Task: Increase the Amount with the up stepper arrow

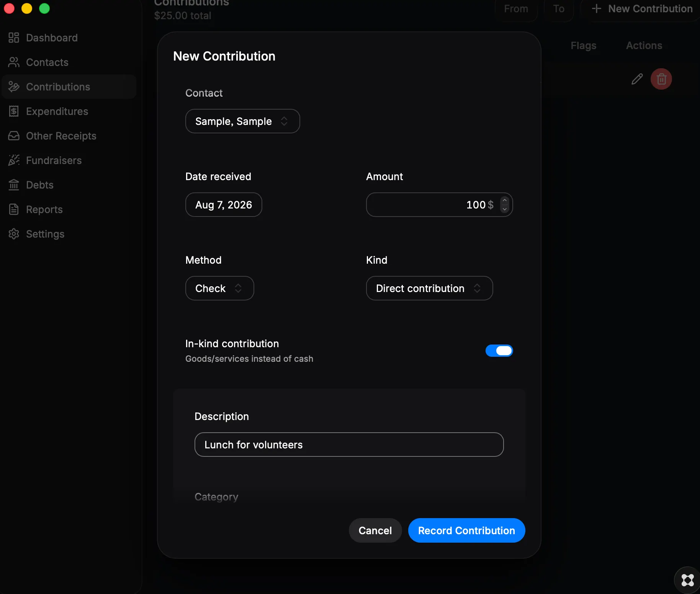Action: 505,200
